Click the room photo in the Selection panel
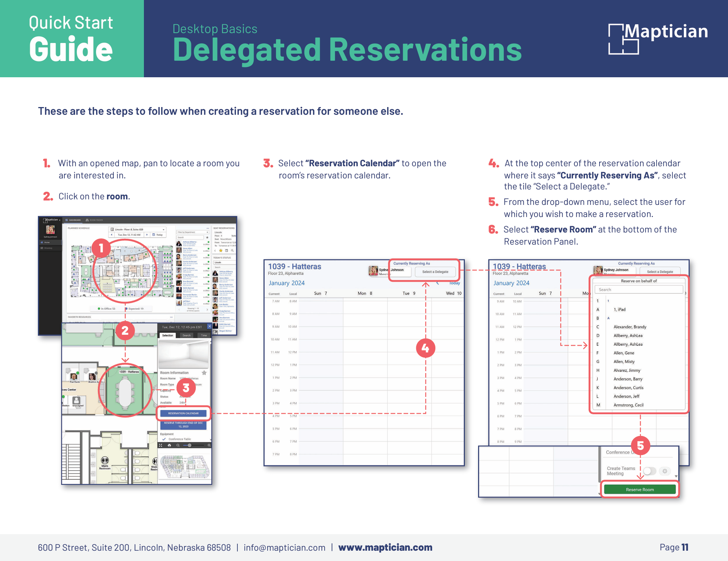 (x=183, y=354)
